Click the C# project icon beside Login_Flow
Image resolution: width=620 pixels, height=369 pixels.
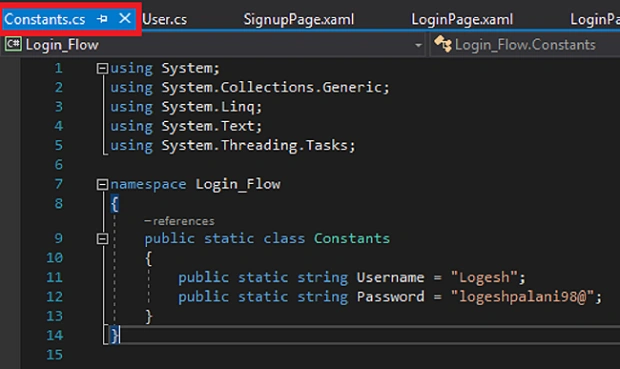click(13, 44)
